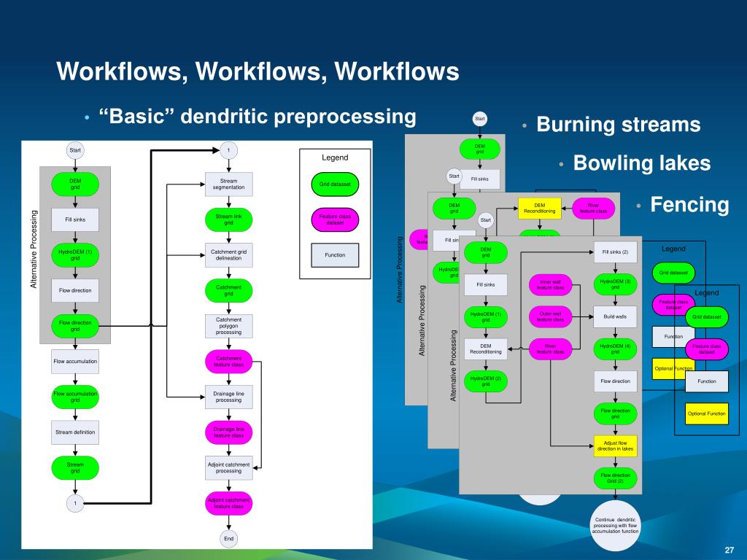Click the Start circle at top of back flowchart
Viewport: 747px width, 560px height.
(480, 119)
